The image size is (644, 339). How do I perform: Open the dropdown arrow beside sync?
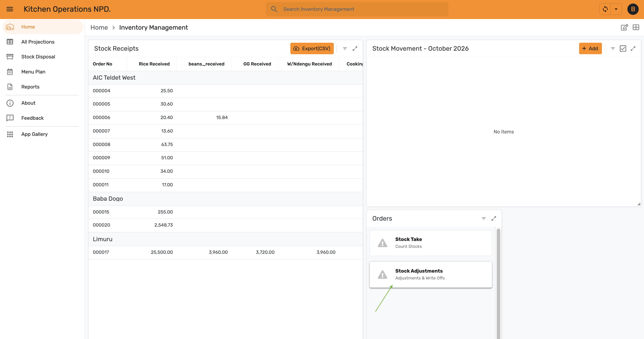[616, 9]
